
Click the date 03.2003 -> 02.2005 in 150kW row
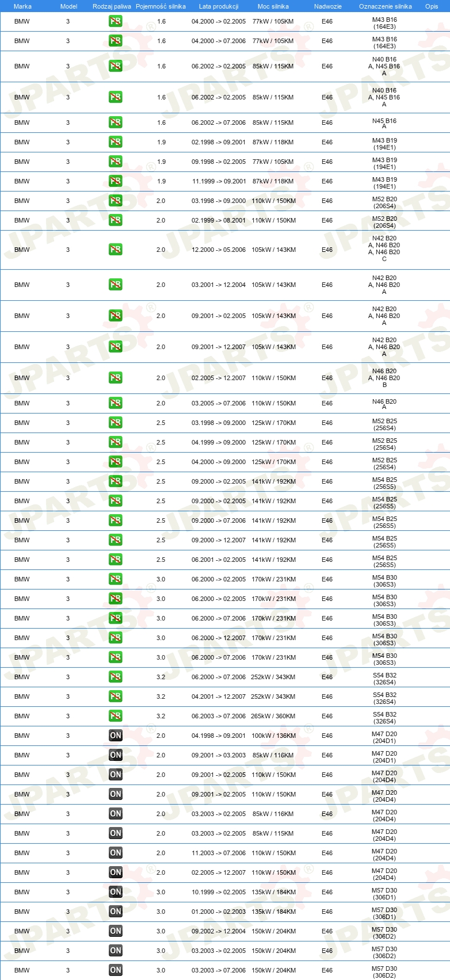[219, 951]
